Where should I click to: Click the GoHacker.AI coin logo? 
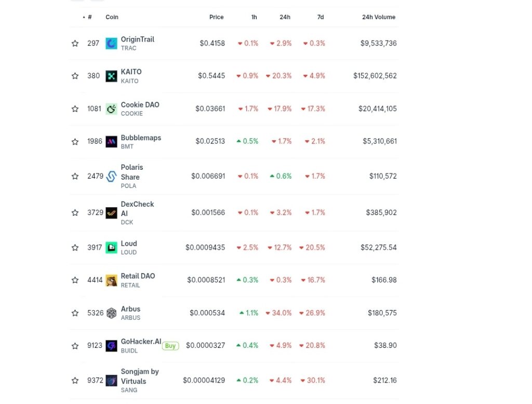111,345
